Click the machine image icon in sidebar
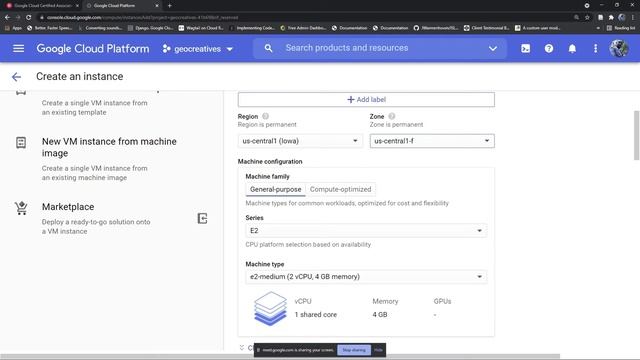This screenshot has height=360, width=640. 21,142
